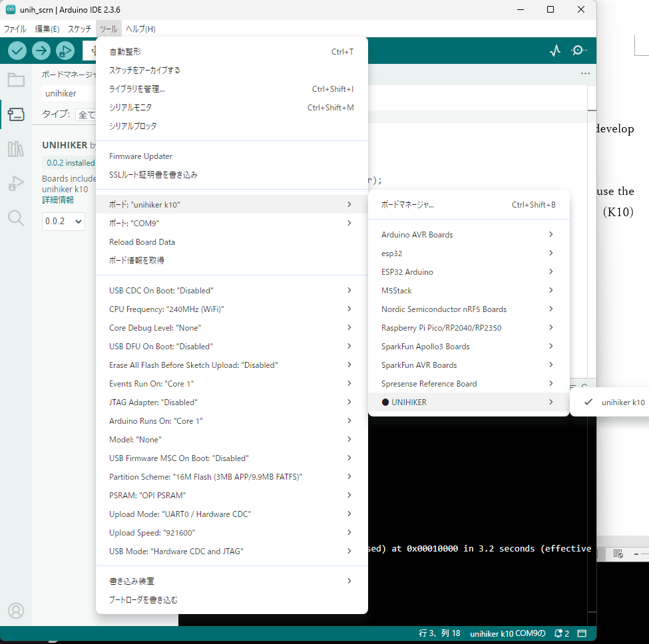This screenshot has width=649, height=644.
Task: Open the 0.0.2 version dropdown
Action: 63,221
